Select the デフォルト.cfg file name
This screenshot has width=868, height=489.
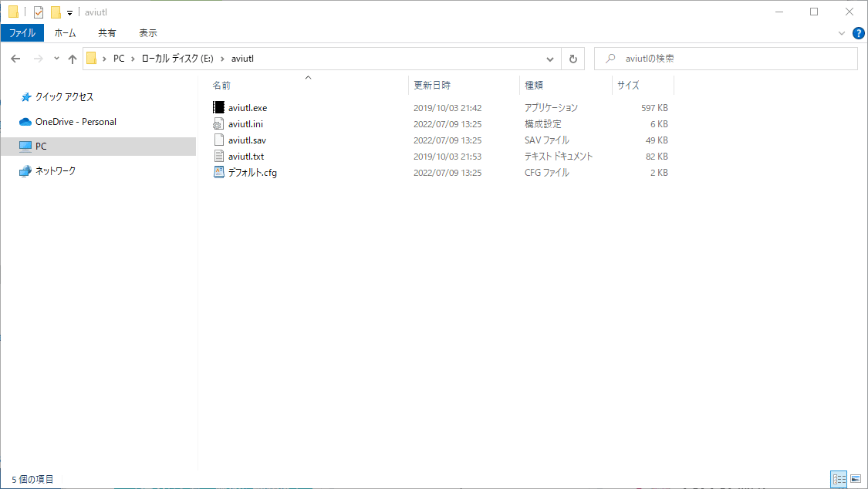tap(252, 173)
